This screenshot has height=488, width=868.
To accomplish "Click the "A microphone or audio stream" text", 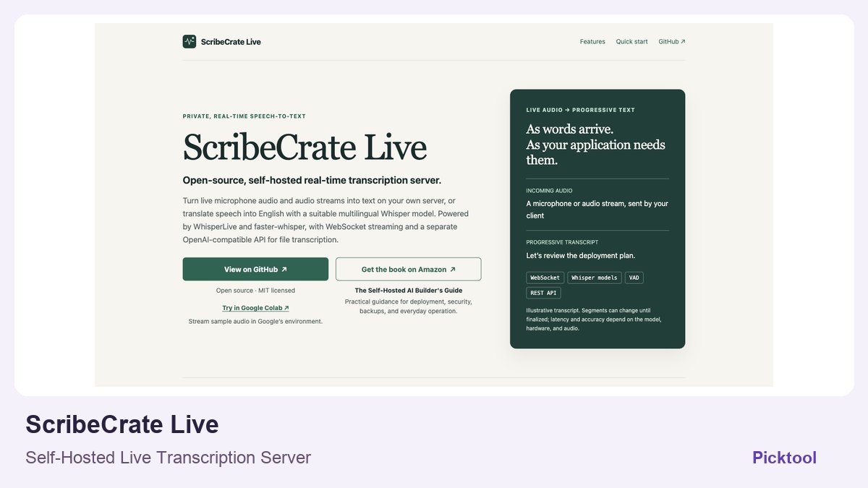I will click(597, 210).
